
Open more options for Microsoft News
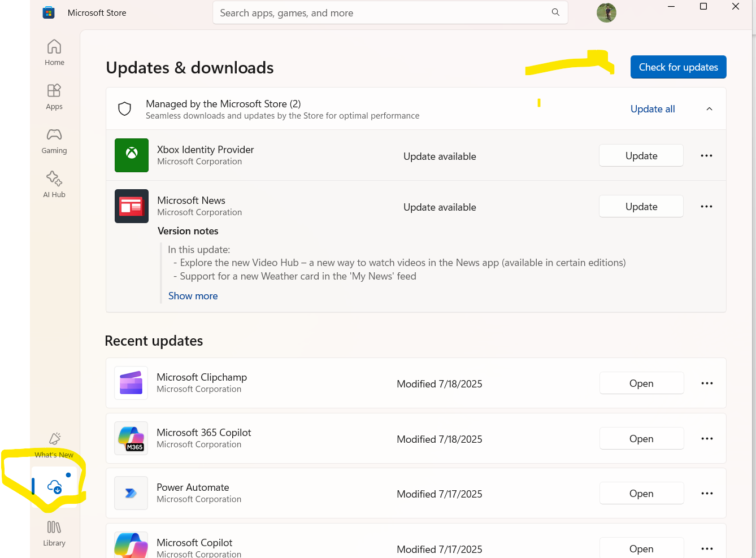pyautogui.click(x=706, y=206)
